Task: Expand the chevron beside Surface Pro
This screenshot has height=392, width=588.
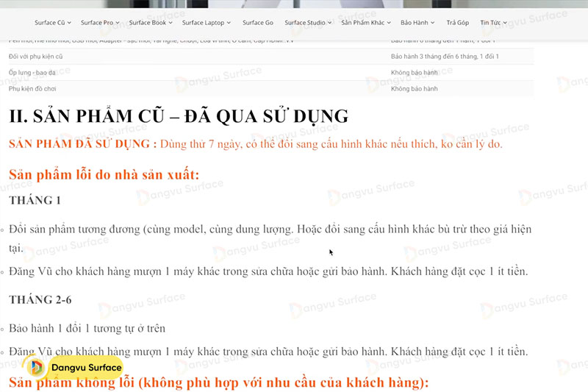Action: pos(118,23)
